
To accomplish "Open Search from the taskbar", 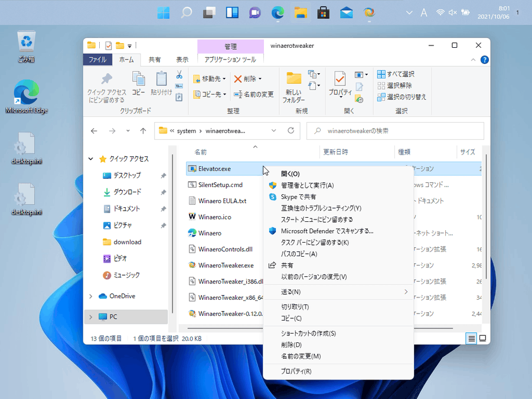I will 186,13.
